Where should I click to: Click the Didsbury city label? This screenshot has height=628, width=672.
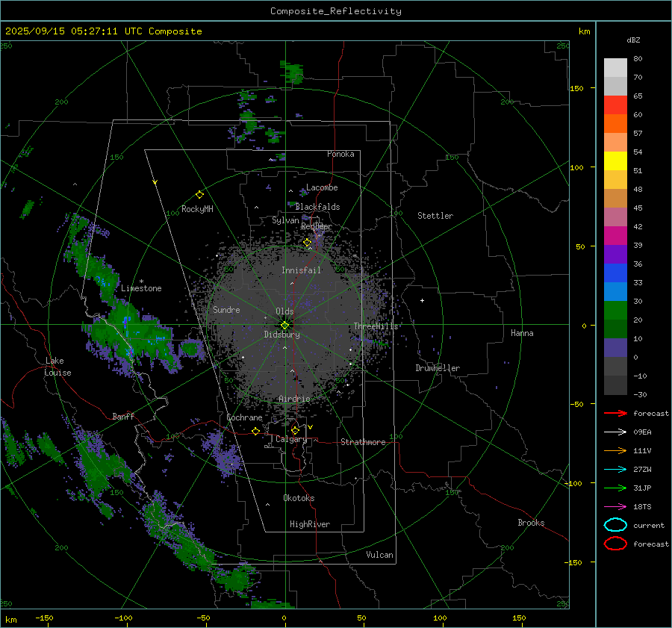[282, 335]
